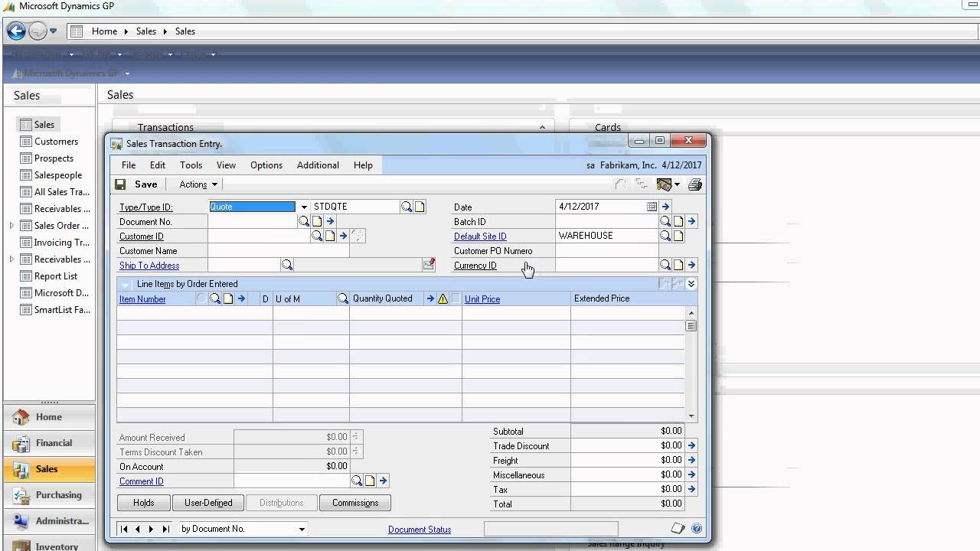Screen dimensions: 980x551
Task: Click the printer icon in Sales Transaction toolbar
Action: 695,184
